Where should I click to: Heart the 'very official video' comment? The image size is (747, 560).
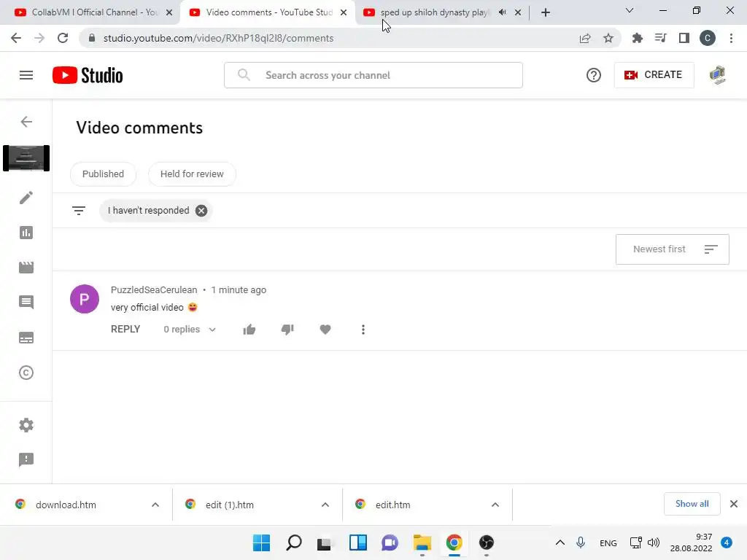click(325, 330)
